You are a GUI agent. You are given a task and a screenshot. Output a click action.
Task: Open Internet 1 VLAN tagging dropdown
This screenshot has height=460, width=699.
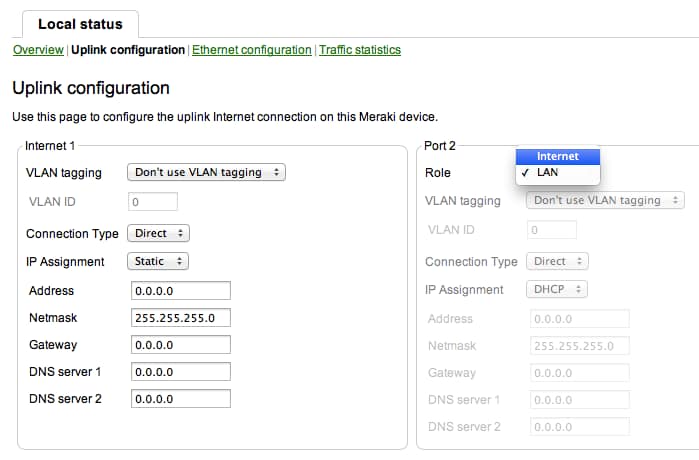tap(206, 172)
